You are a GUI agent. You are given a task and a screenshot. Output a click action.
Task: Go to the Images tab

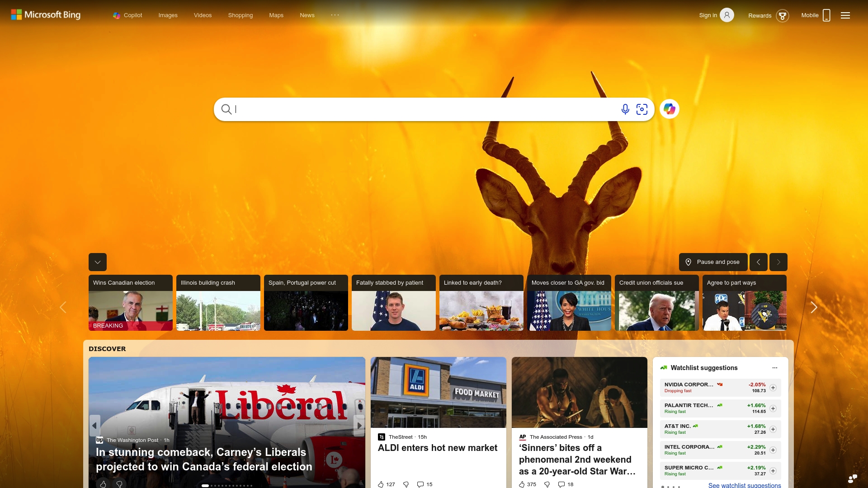pos(168,15)
